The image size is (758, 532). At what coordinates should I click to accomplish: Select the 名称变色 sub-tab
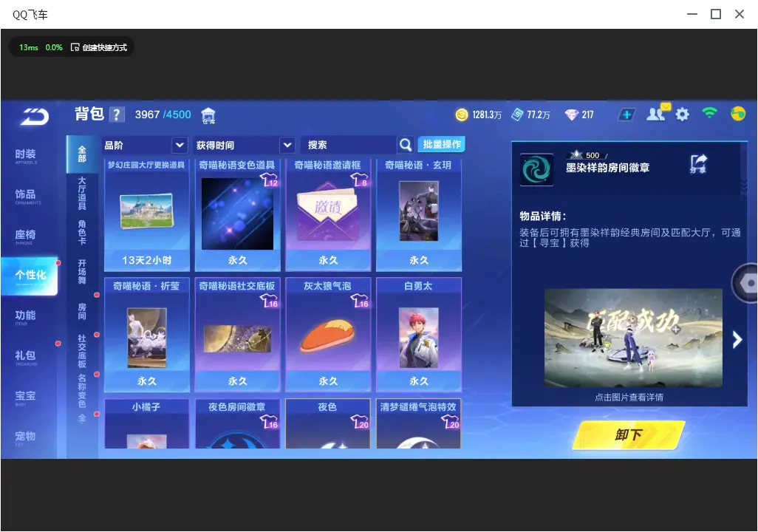coord(82,391)
